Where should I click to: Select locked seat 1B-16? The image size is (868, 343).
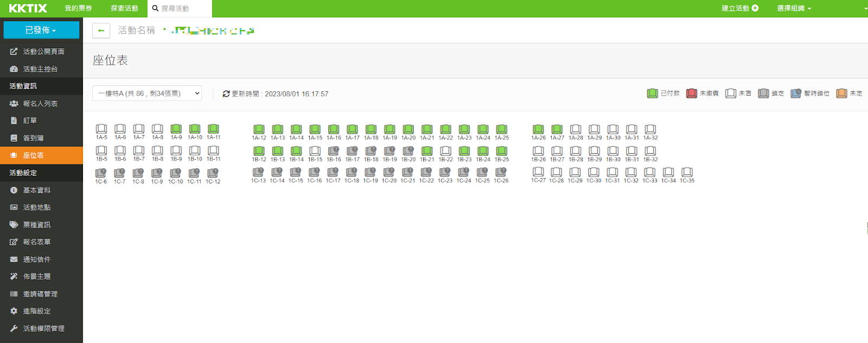[x=334, y=151]
